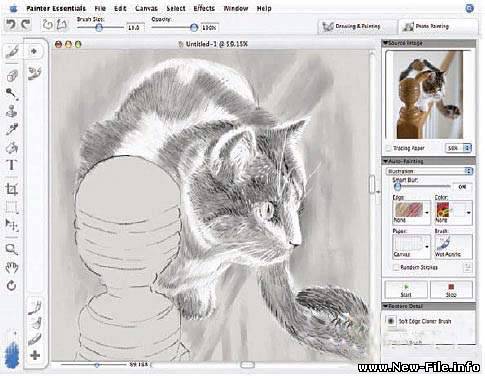485x377 pixels.
Task: Select the middle recent brush in drawer
Action: point(36,323)
